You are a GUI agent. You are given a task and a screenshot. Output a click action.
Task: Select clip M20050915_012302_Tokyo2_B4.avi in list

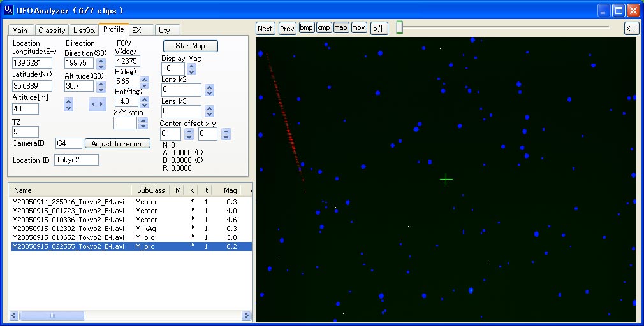(68, 229)
